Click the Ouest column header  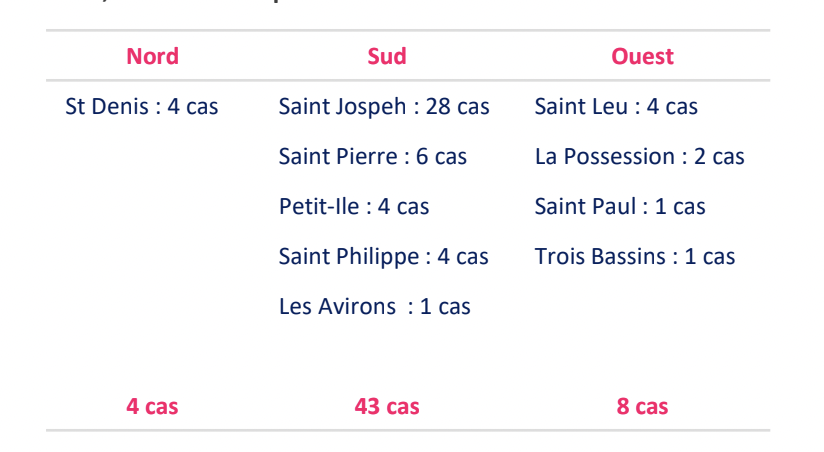click(643, 56)
